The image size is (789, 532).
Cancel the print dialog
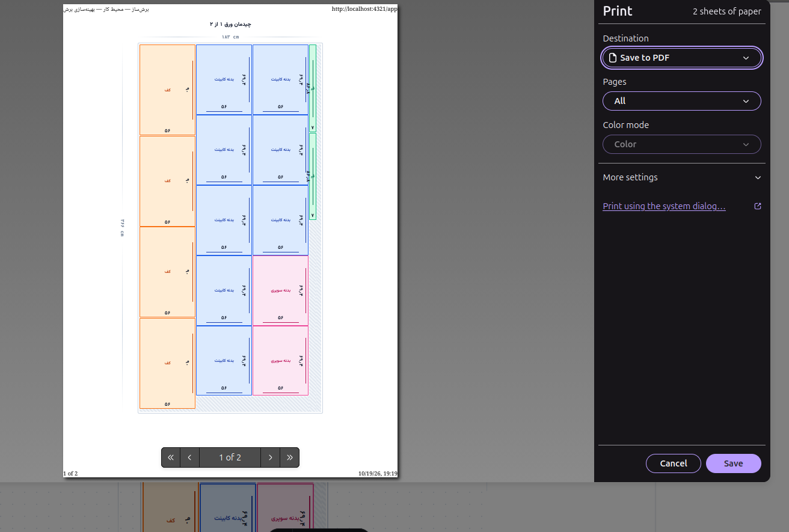[674, 463]
